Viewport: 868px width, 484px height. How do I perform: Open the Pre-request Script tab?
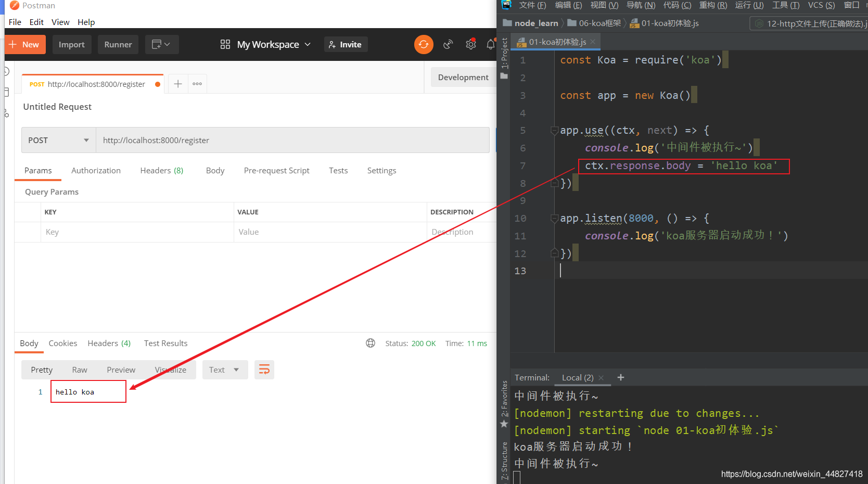(276, 171)
